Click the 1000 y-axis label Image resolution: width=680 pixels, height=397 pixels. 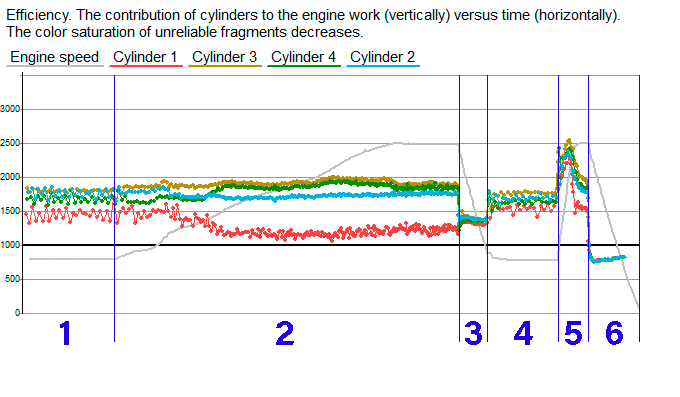pos(10,245)
